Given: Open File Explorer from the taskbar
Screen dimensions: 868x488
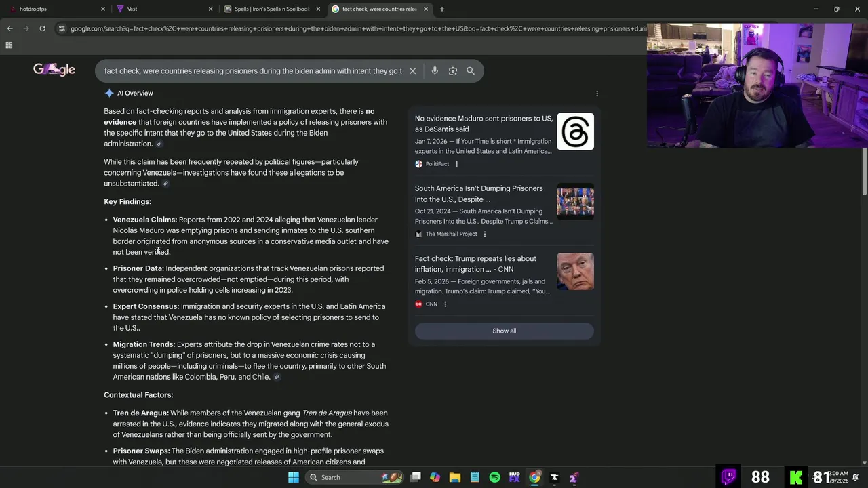Looking at the screenshot, I should (x=455, y=477).
